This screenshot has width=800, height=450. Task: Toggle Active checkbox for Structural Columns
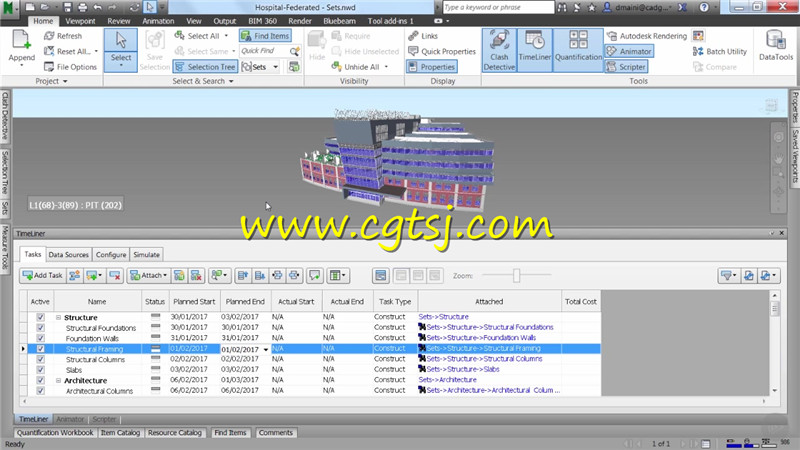click(40, 359)
